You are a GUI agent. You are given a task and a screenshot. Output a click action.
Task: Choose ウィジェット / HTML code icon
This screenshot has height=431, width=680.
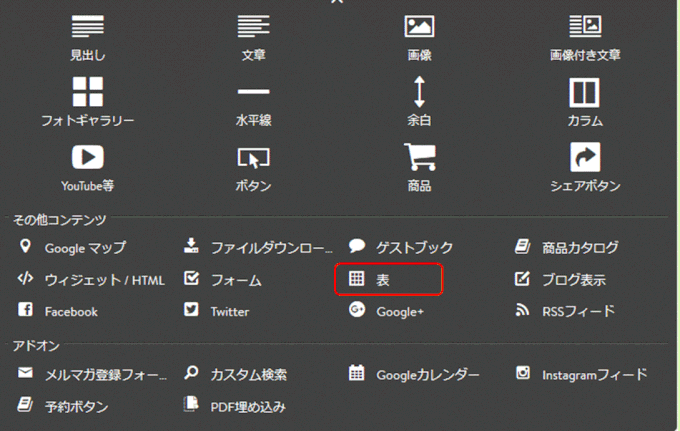point(26,278)
